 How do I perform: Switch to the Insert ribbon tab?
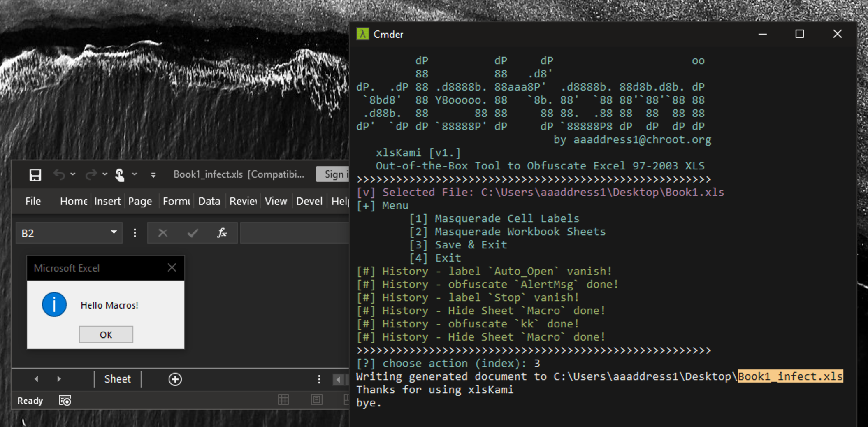107,201
